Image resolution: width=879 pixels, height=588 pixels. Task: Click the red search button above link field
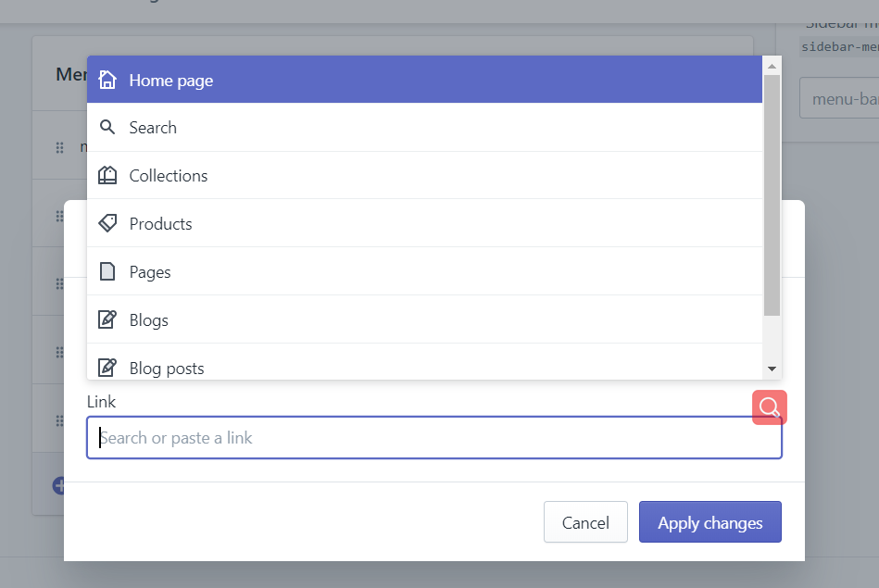tap(769, 407)
